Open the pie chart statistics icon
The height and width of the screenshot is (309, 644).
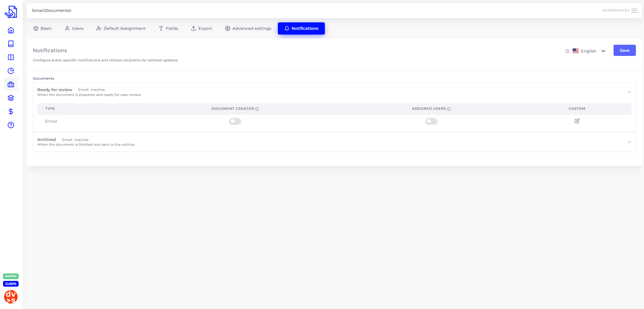(x=11, y=71)
